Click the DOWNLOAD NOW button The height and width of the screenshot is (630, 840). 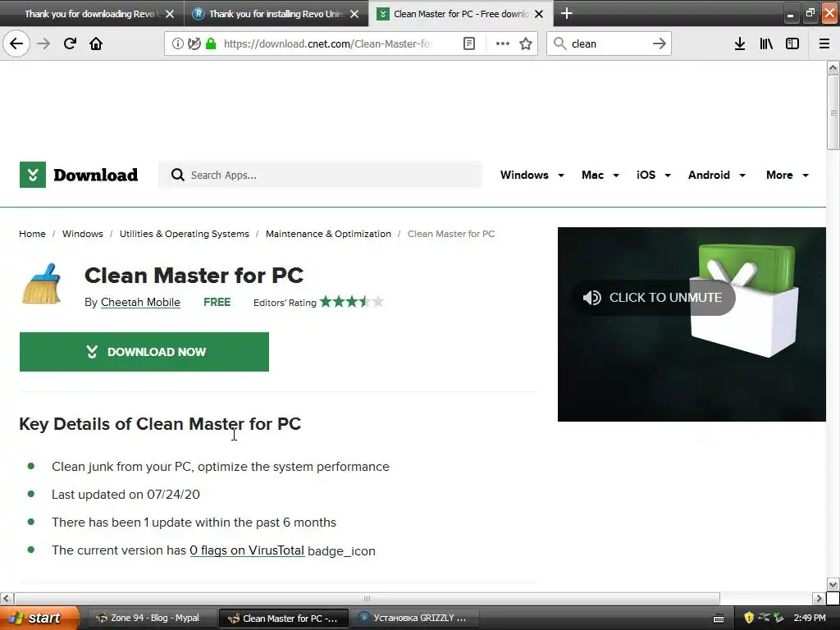click(x=144, y=352)
